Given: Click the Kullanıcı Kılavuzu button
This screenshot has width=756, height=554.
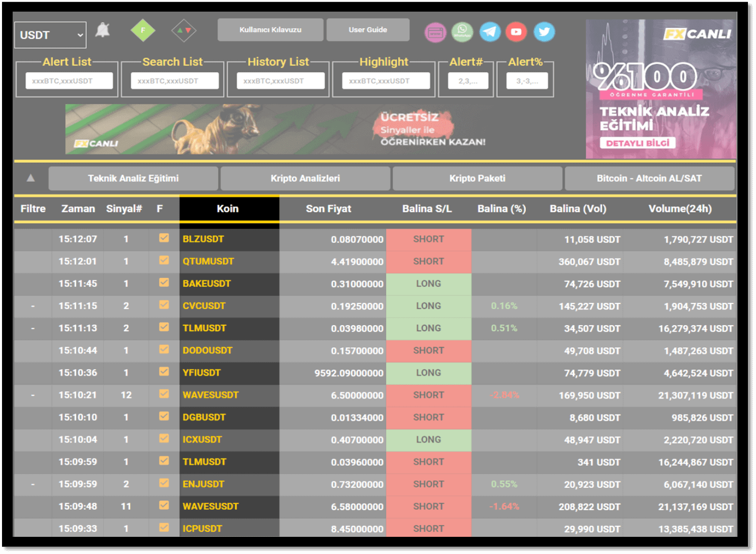Looking at the screenshot, I should [x=271, y=30].
